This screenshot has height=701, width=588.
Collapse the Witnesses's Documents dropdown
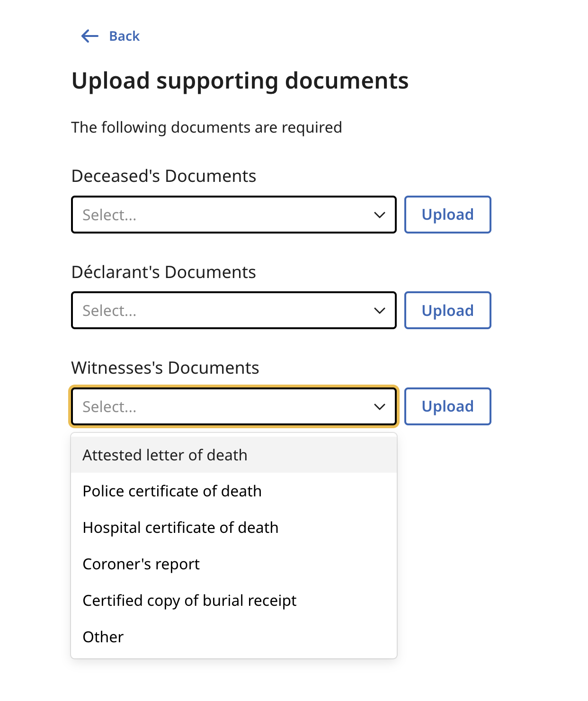pos(233,406)
